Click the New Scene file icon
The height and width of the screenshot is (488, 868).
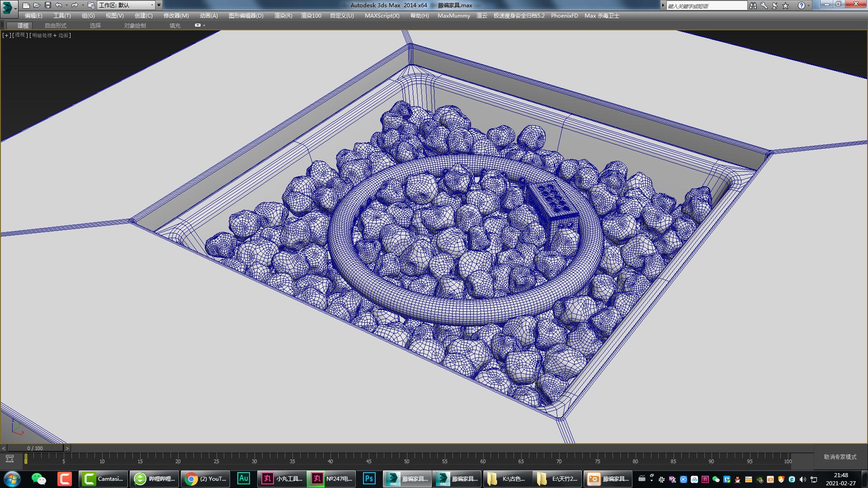(x=26, y=5)
